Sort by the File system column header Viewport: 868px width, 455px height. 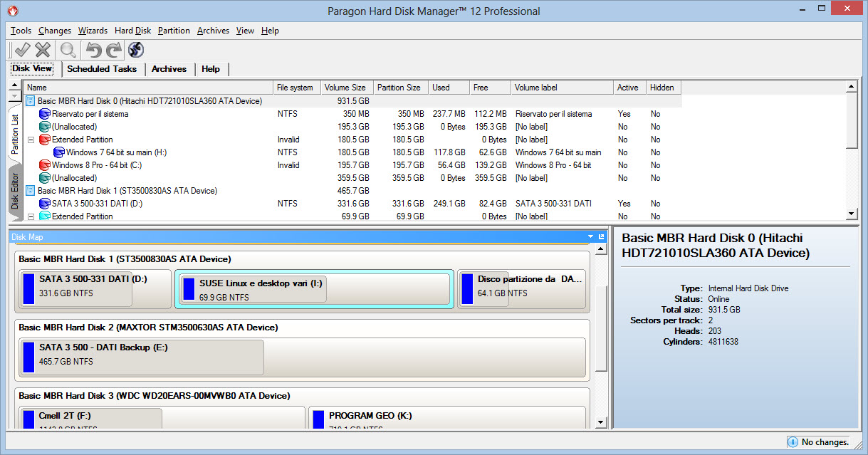[x=297, y=88]
